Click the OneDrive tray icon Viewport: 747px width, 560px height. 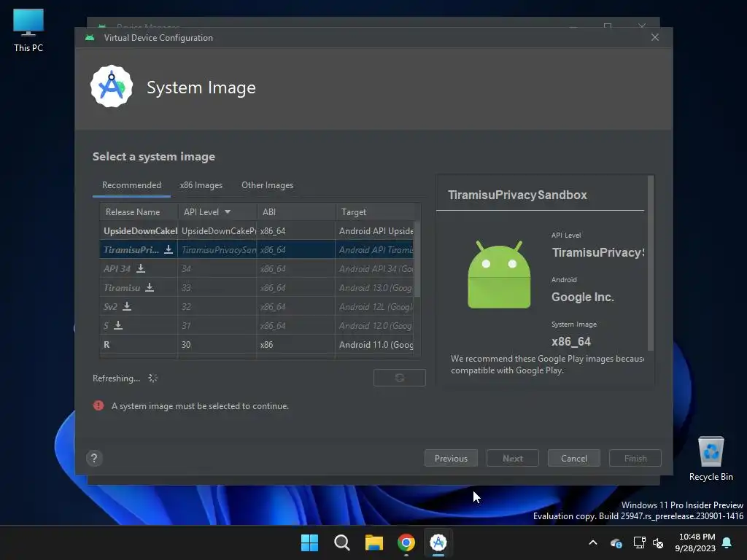(616, 542)
